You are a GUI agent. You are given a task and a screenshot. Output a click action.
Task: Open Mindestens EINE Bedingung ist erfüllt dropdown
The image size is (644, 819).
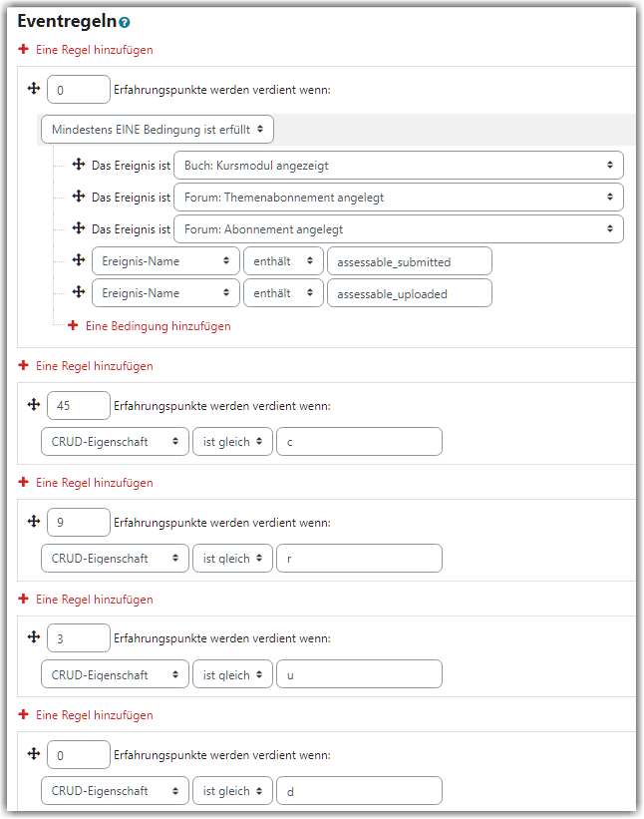(158, 129)
